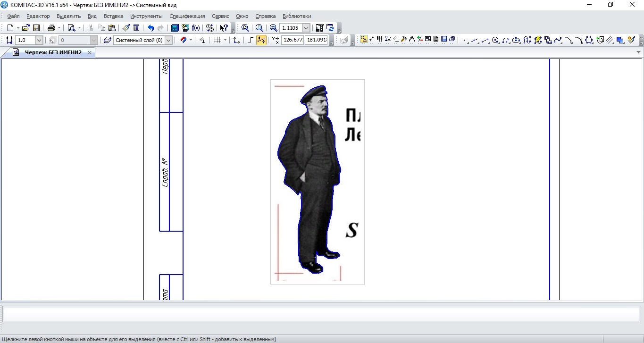Open the cursor step 1.0 dropdown
This screenshot has height=343, width=644.
pos(39,41)
